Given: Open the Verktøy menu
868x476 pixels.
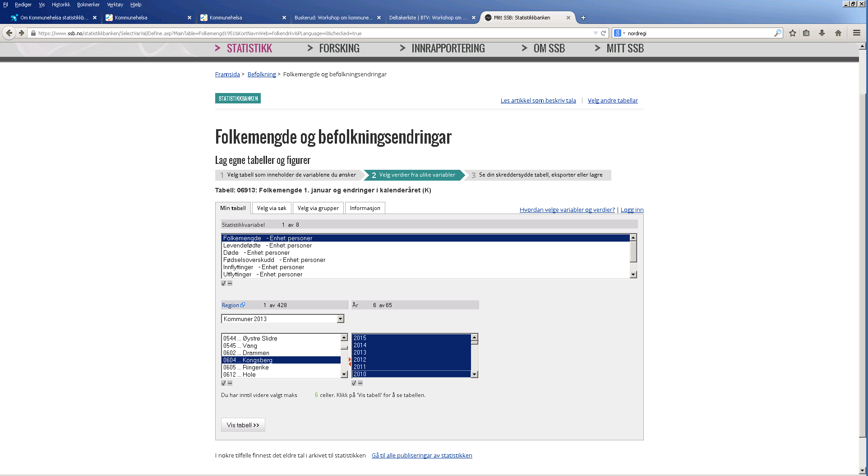Looking at the screenshot, I should pyautogui.click(x=115, y=5).
